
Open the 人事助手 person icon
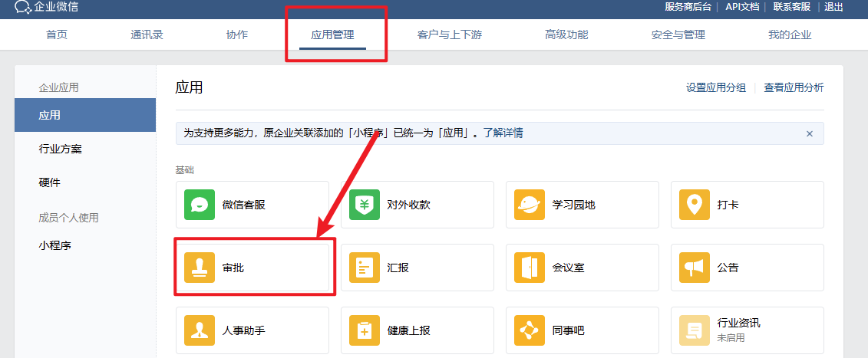[200, 330]
